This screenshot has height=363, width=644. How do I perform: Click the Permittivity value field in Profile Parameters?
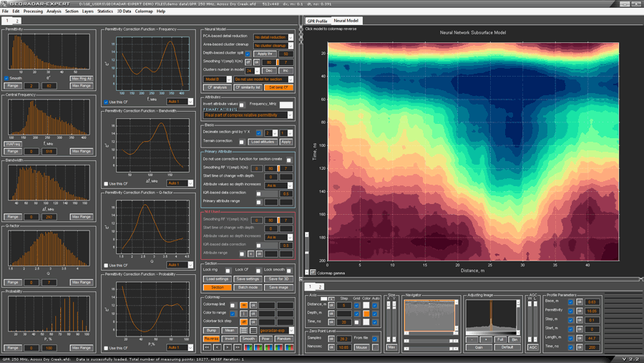pos(592,311)
